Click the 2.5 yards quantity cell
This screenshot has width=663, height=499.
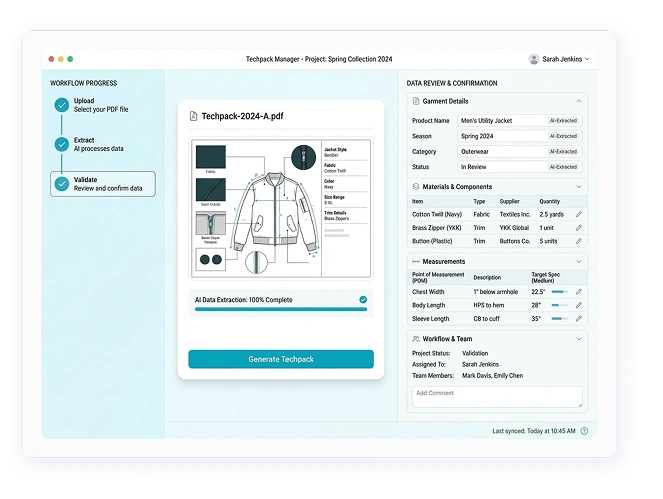tap(551, 214)
